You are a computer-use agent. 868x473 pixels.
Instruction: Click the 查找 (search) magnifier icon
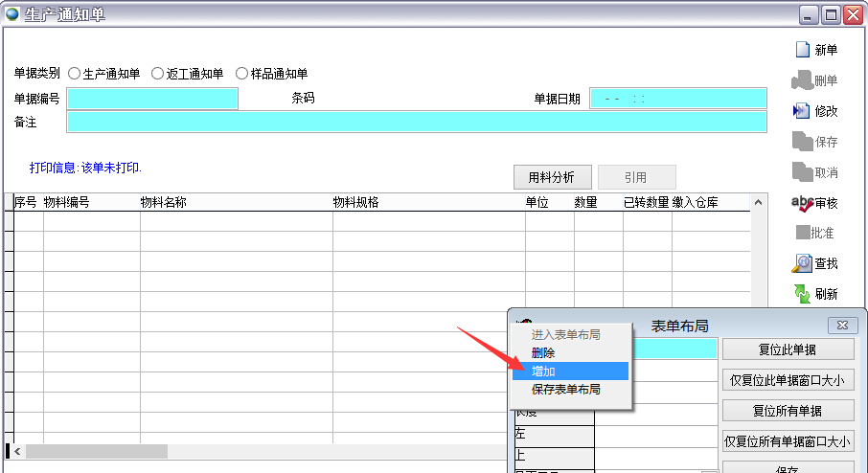[802, 263]
